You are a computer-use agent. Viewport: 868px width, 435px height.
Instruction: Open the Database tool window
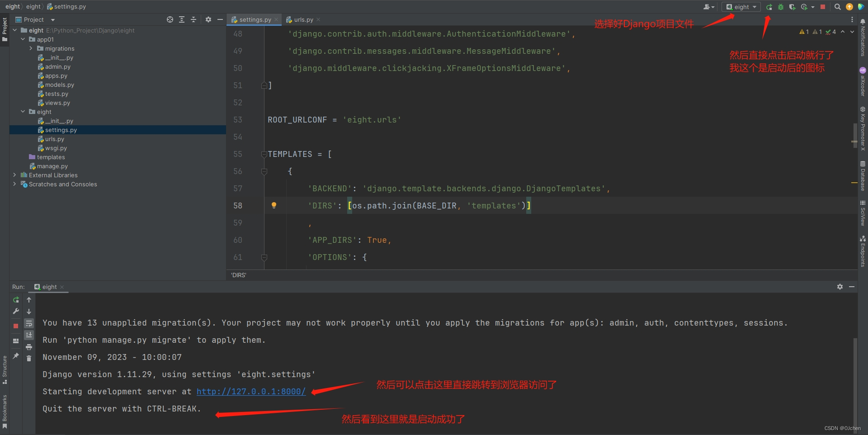(x=863, y=176)
